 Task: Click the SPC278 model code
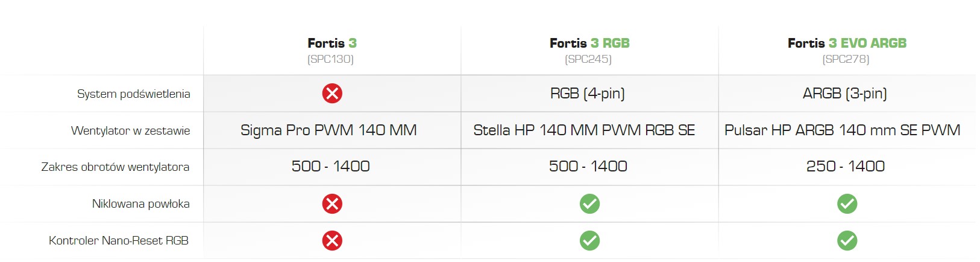click(x=846, y=59)
